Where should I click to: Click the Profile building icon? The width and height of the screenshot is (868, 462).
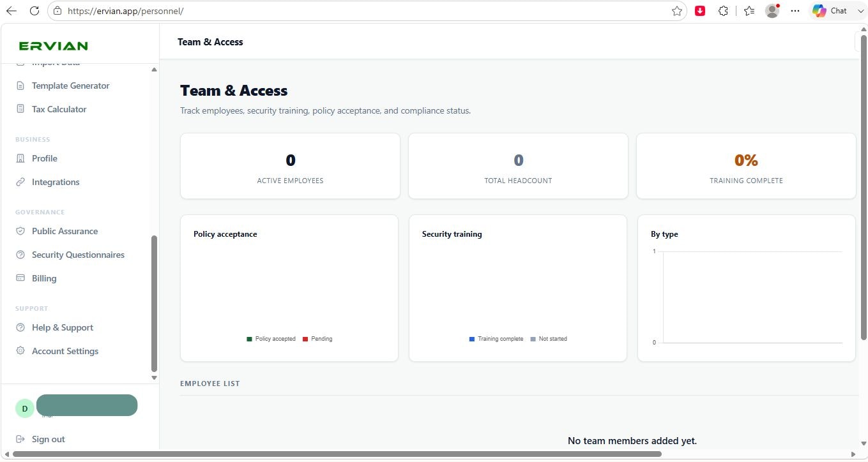[x=20, y=158]
